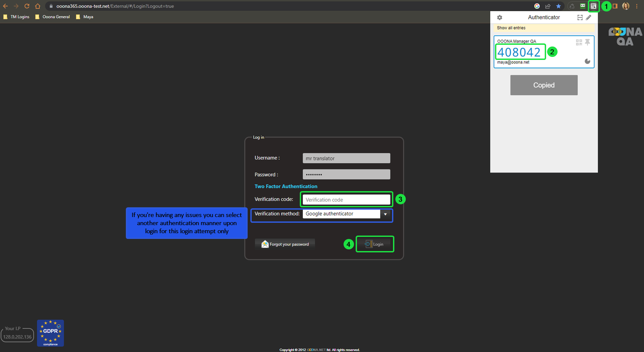Click the browser home icon
Screen dimensions: 644x352
[38, 6]
